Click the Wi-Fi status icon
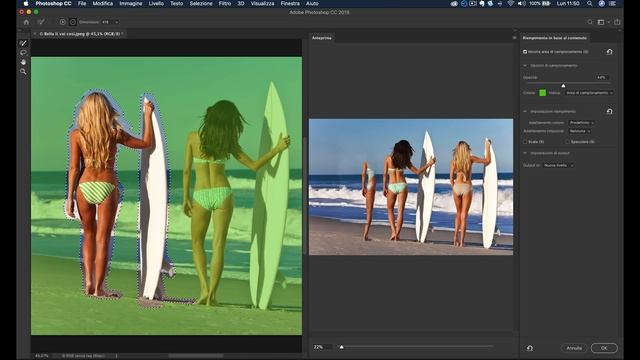 tap(511, 3)
